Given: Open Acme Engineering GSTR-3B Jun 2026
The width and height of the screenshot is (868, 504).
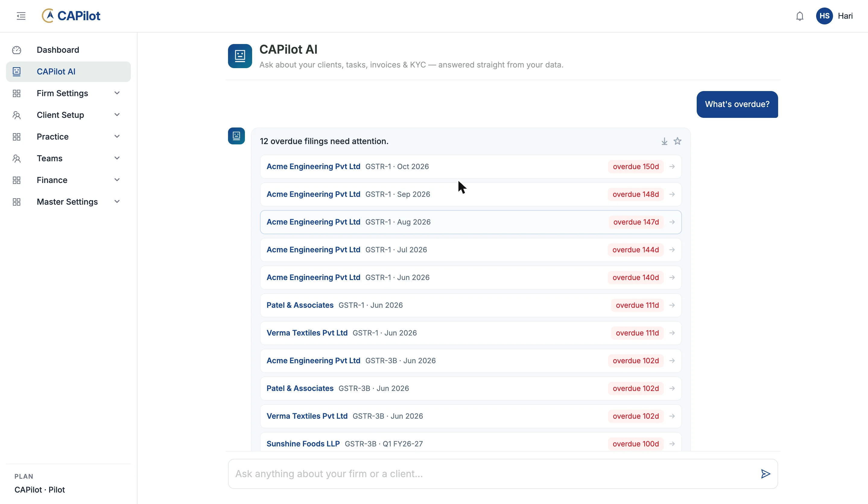Looking at the screenshot, I should 470,361.
